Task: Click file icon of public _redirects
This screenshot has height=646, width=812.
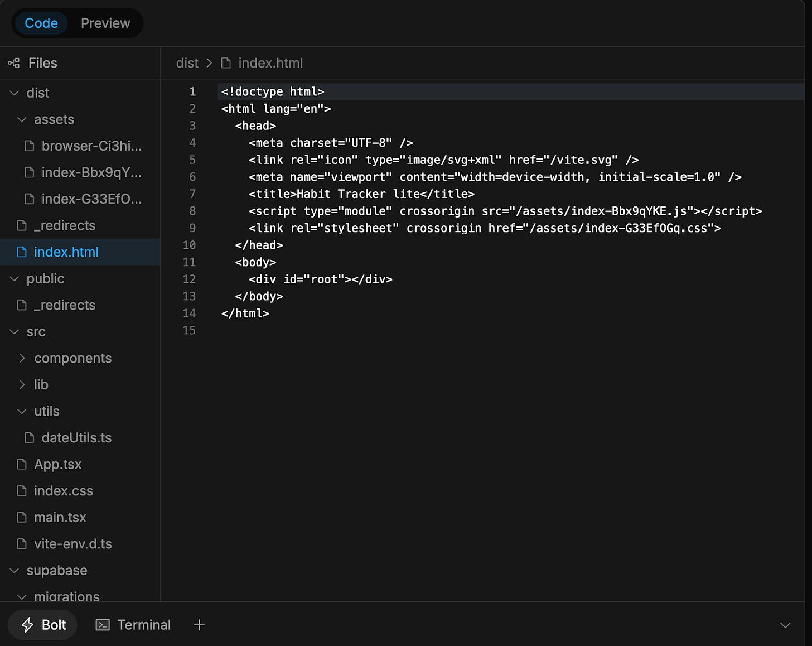Action: coord(22,305)
